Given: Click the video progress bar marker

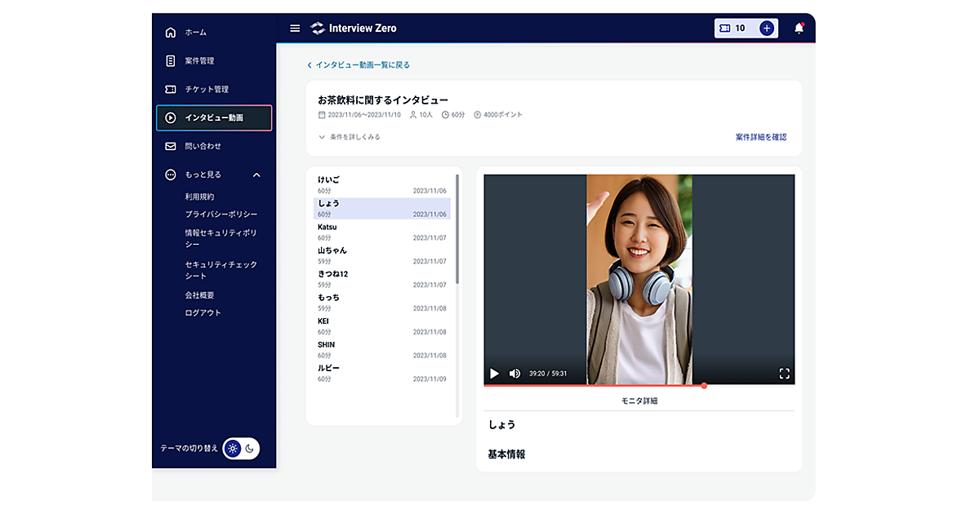Looking at the screenshot, I should coord(703,385).
